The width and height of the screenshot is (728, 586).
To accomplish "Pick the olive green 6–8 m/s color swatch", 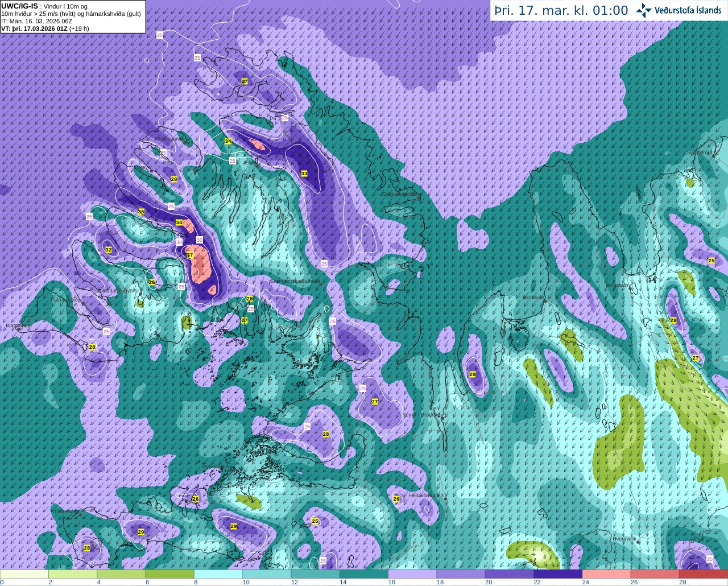I will point(170,574).
